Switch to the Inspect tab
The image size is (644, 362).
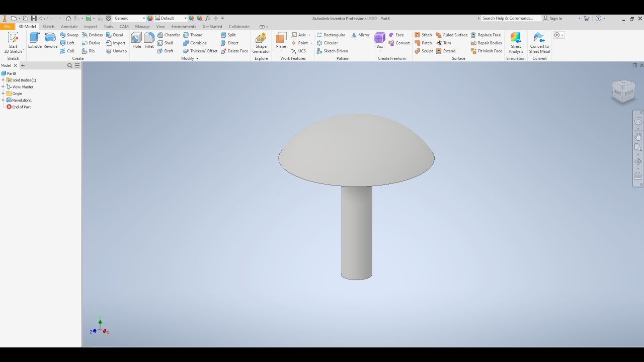[x=91, y=27]
